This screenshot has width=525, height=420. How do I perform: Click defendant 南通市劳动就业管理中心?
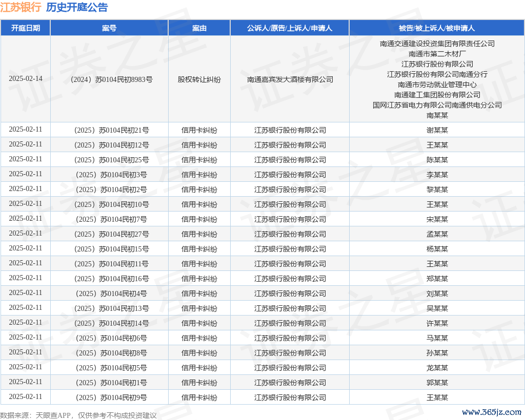click(437, 85)
